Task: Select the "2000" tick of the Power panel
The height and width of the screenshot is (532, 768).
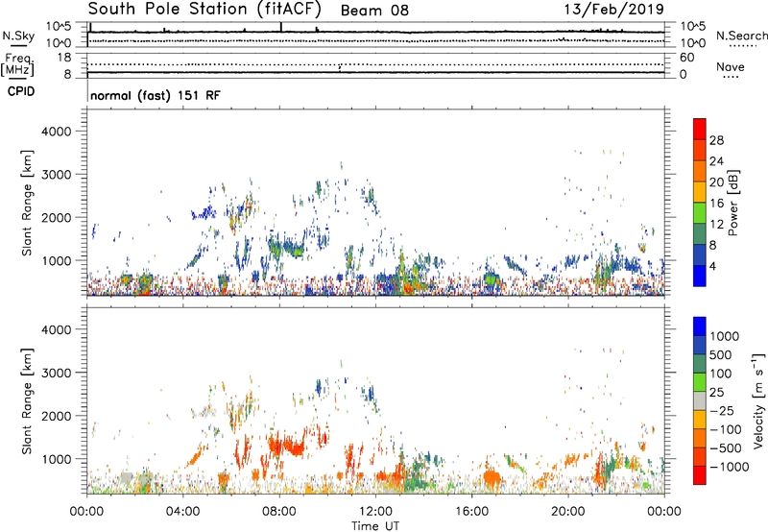Action: pyautogui.click(x=56, y=217)
